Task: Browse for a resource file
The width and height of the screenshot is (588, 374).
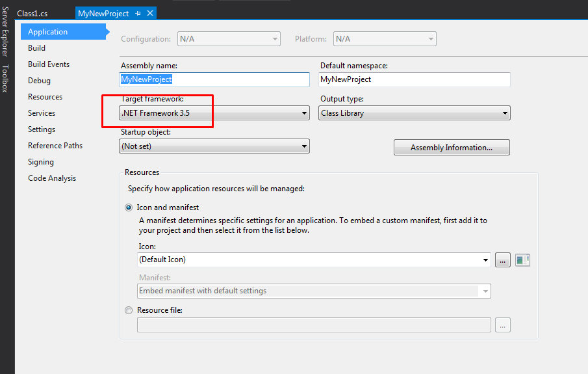Action: (502, 325)
